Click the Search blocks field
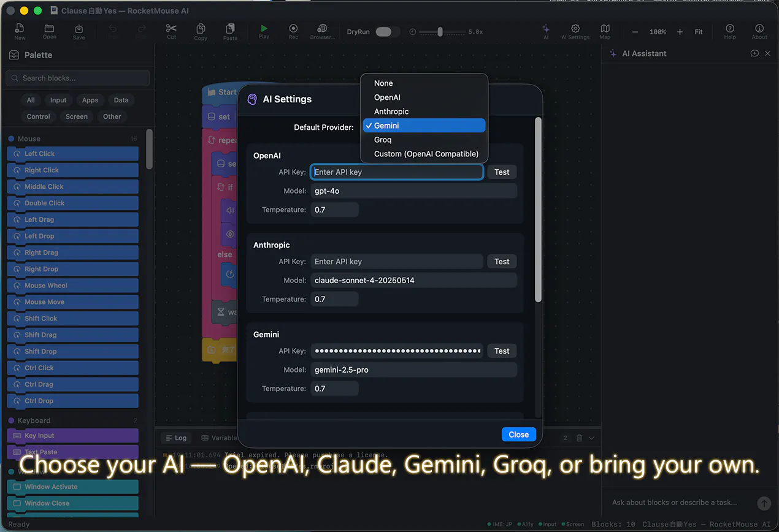This screenshot has width=779, height=532. (x=78, y=78)
